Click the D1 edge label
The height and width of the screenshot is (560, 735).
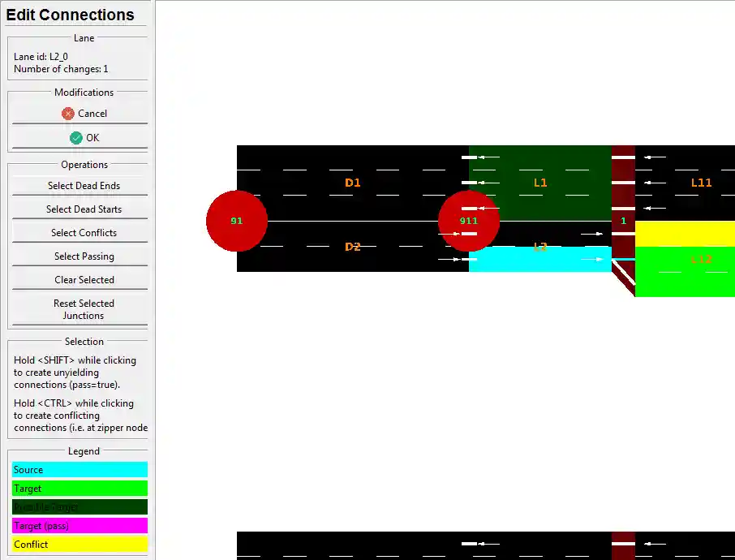coord(353,183)
